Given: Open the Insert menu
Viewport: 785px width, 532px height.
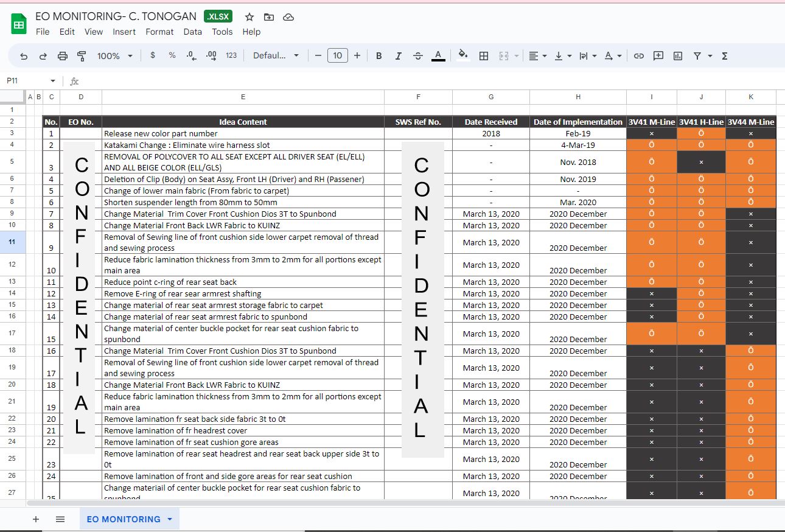Looking at the screenshot, I should pos(124,32).
